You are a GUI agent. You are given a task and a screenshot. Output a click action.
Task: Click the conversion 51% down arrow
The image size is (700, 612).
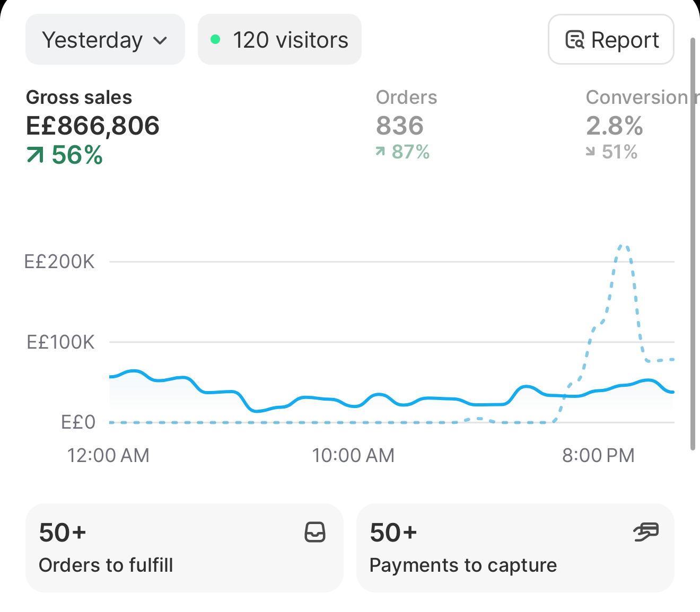[x=590, y=152]
